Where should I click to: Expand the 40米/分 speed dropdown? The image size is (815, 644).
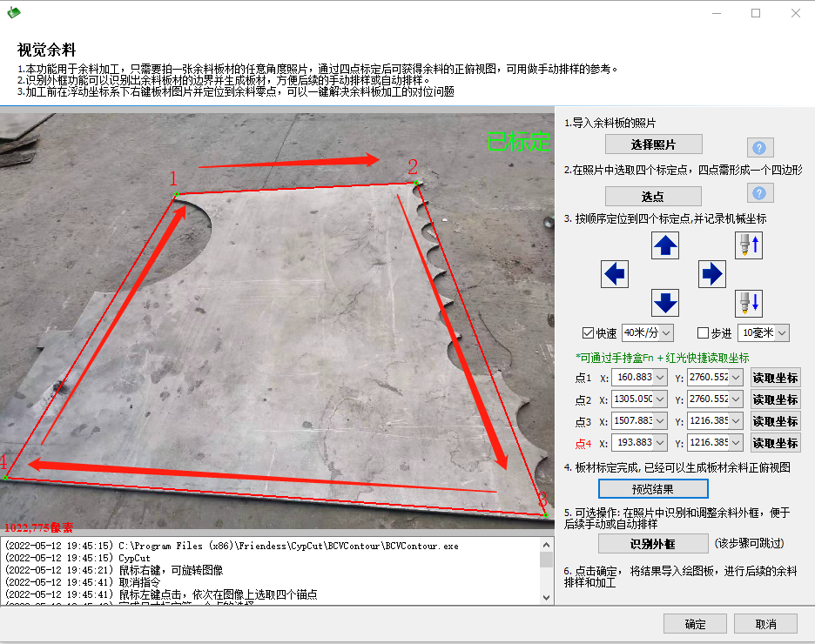[666, 333]
